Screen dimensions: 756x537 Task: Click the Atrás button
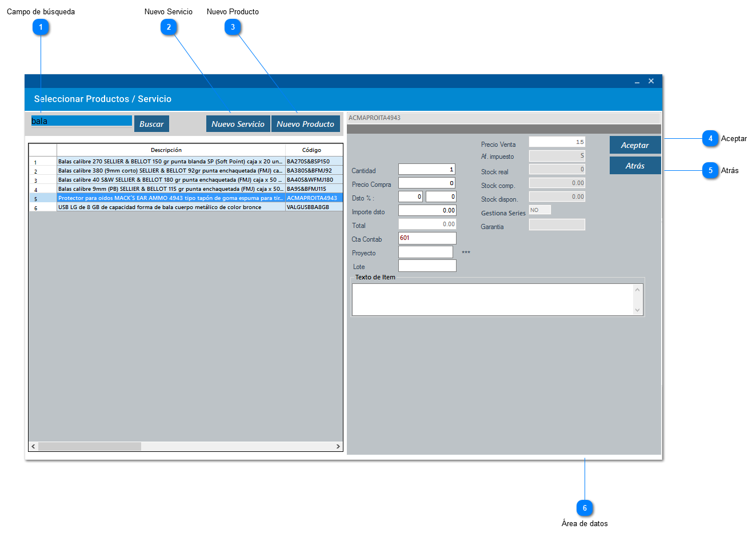pyautogui.click(x=635, y=166)
